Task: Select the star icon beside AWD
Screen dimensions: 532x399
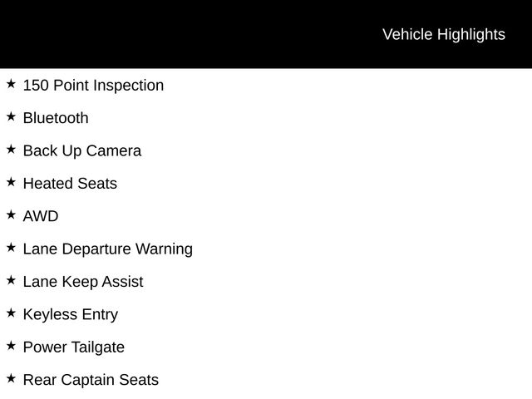Action: (x=11, y=214)
